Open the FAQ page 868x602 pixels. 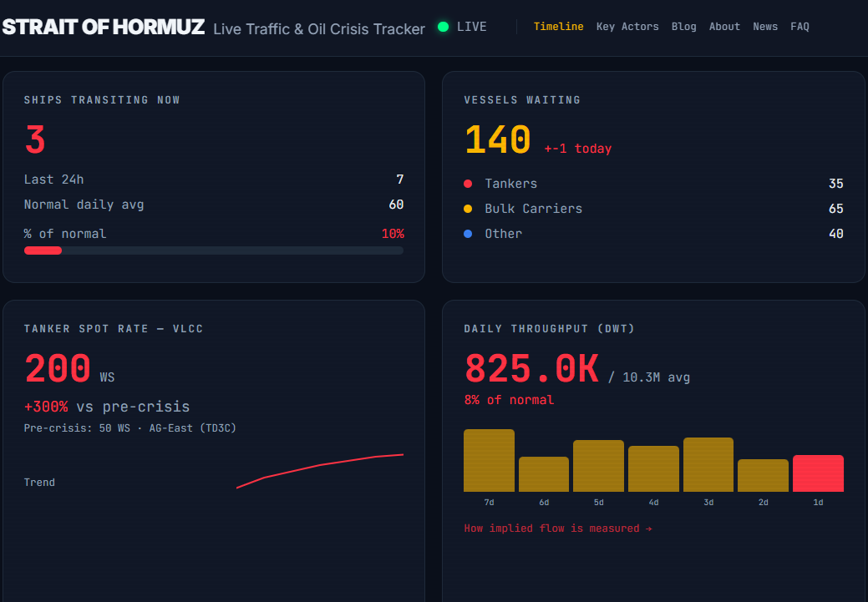[x=799, y=27]
